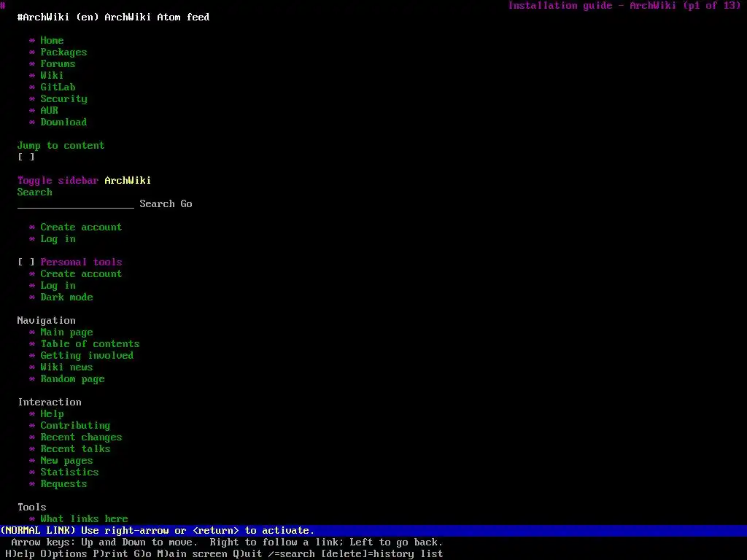Open What links here
Screen dimensions: 747x560
tap(84, 518)
